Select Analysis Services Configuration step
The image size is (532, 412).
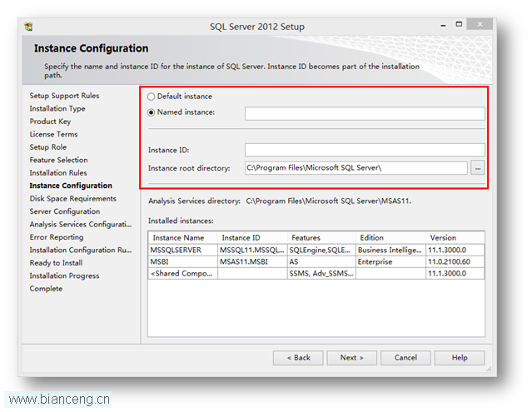coord(81,225)
